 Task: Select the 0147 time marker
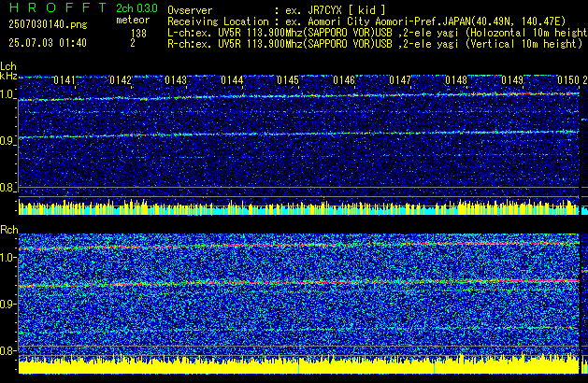(x=400, y=80)
